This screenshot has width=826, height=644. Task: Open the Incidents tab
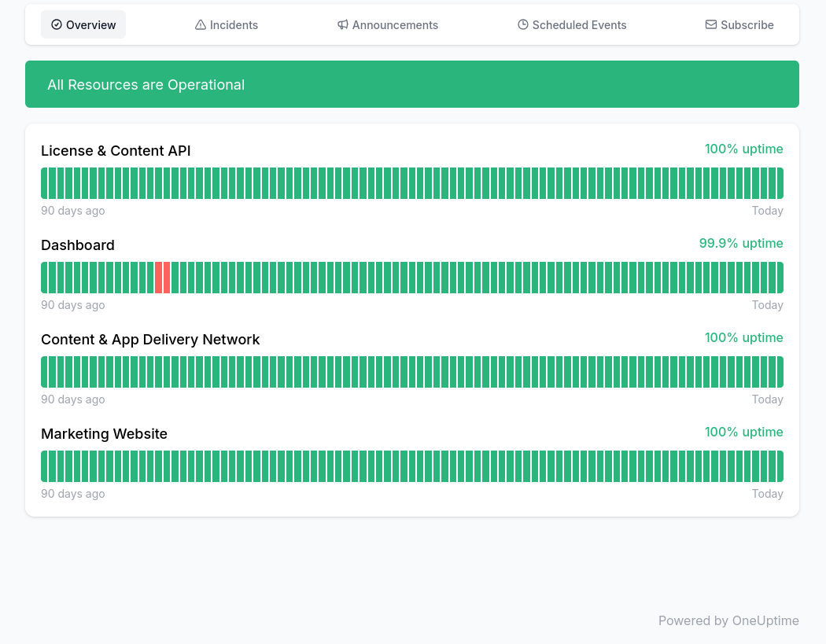[227, 25]
